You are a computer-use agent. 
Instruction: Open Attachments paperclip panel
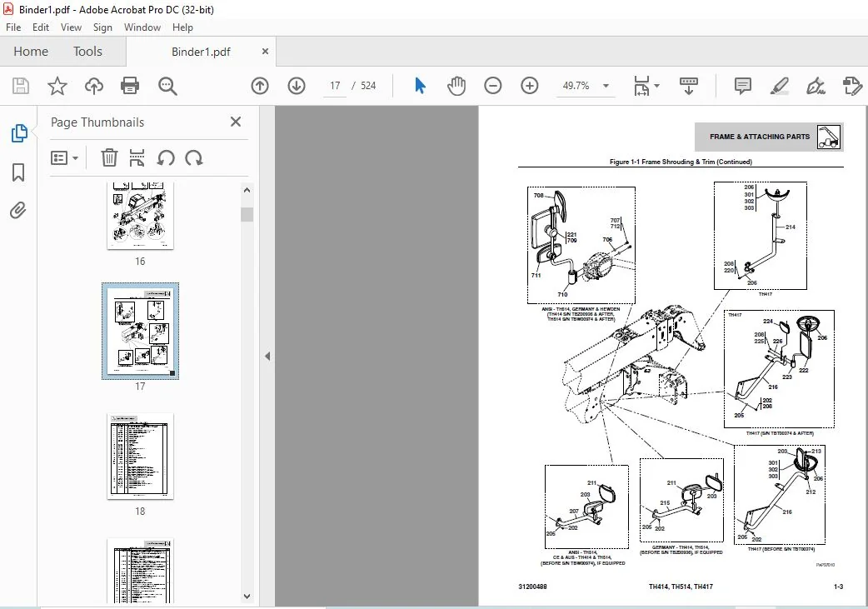click(x=18, y=211)
